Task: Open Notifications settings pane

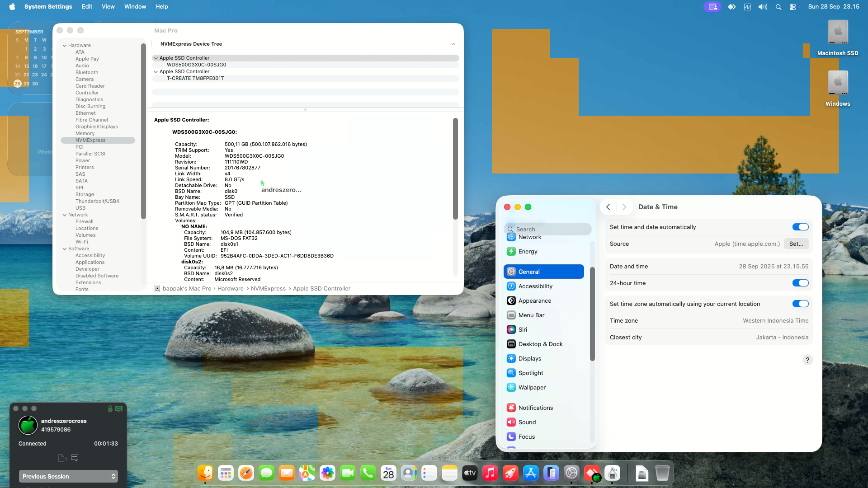Action: tap(544, 408)
